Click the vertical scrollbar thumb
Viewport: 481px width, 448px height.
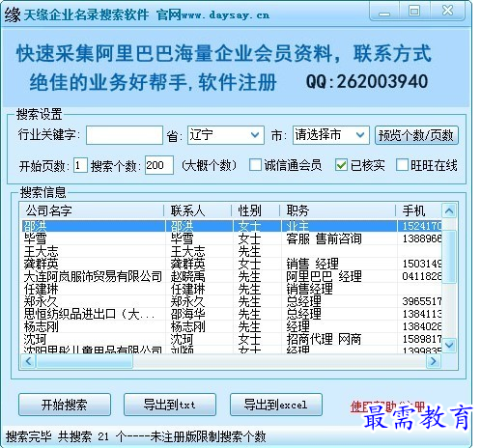tap(449, 257)
